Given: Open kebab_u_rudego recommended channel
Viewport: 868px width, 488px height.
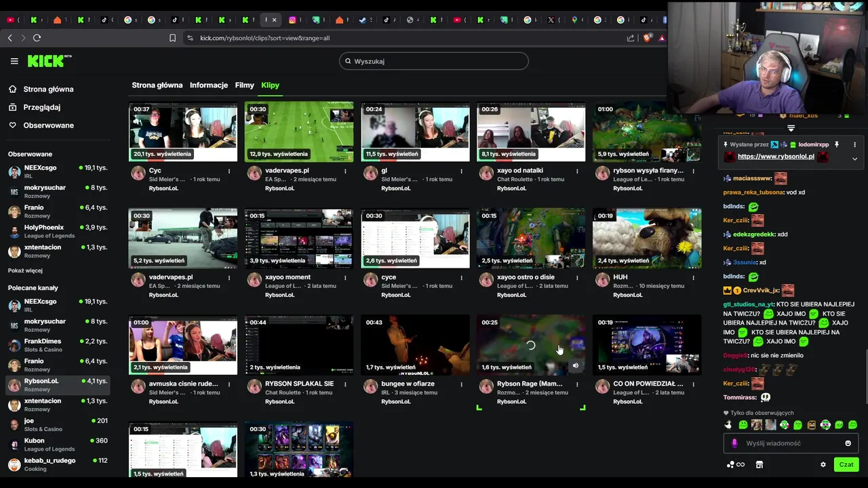Looking at the screenshot, I should (x=57, y=464).
